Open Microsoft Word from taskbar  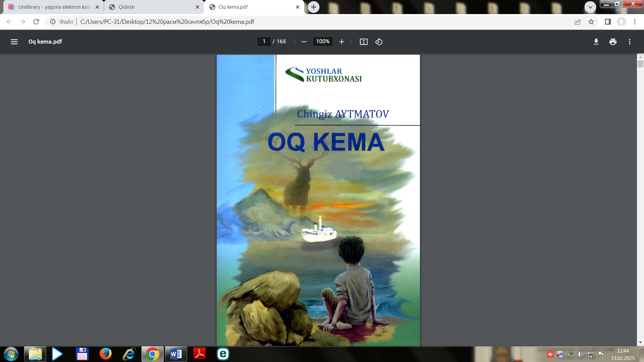pyautogui.click(x=176, y=354)
